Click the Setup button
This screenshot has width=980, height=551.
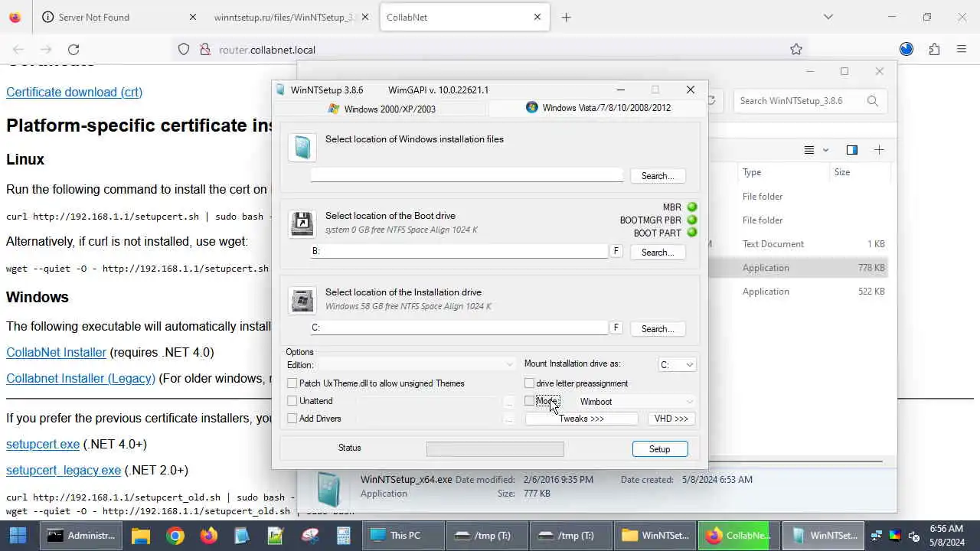point(660,449)
